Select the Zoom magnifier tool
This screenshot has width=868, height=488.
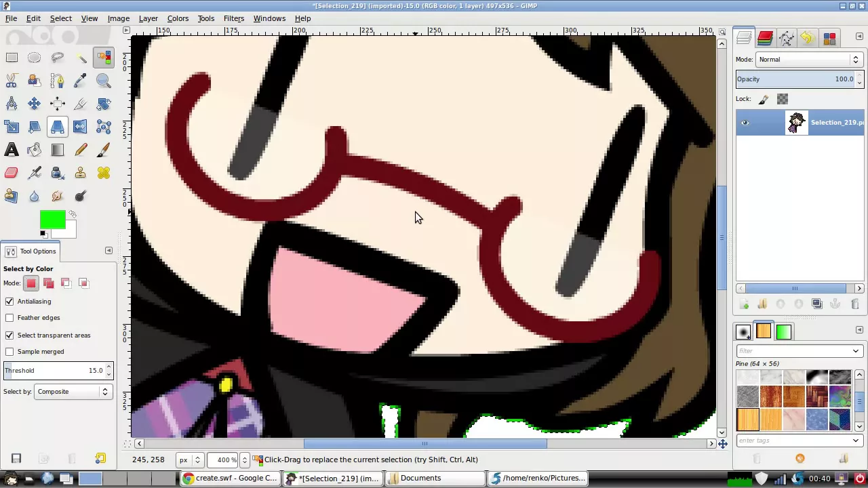point(104,81)
